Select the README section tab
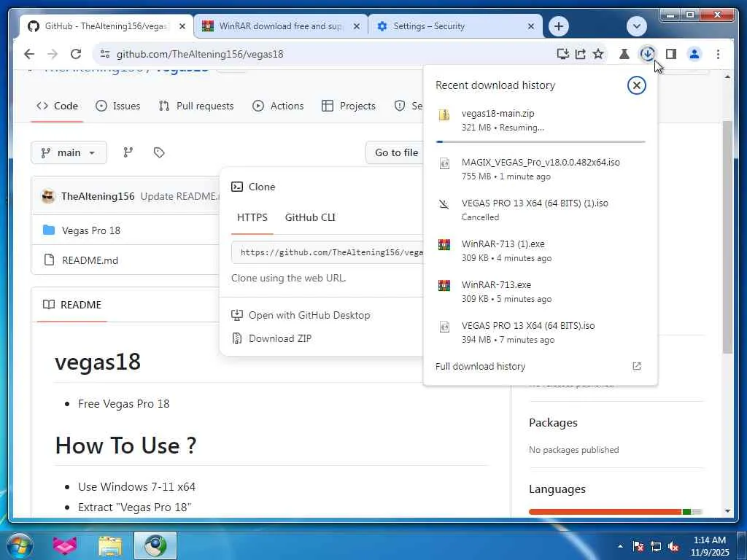The width and height of the screenshot is (747, 560). [72, 305]
